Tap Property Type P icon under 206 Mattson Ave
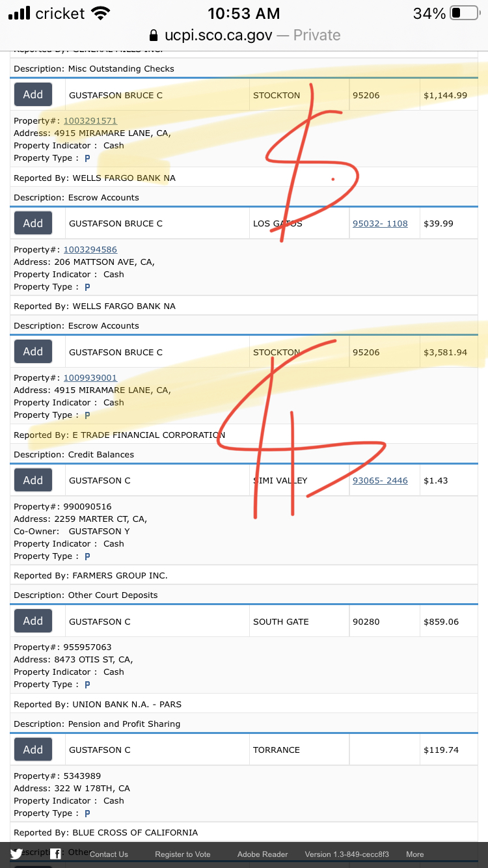 click(x=87, y=287)
